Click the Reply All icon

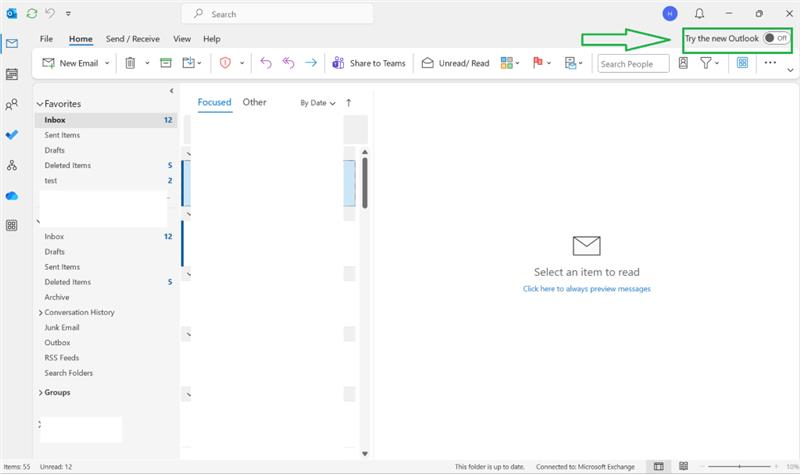[288, 63]
